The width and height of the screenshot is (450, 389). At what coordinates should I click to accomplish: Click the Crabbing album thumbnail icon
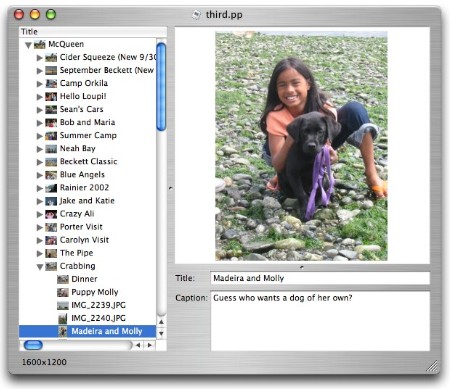pyautogui.click(x=51, y=266)
